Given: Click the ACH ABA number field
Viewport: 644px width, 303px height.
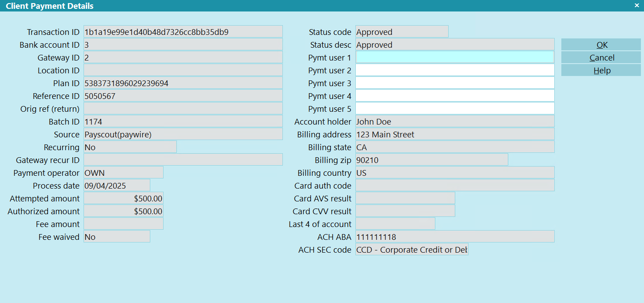Looking at the screenshot, I should [x=454, y=237].
